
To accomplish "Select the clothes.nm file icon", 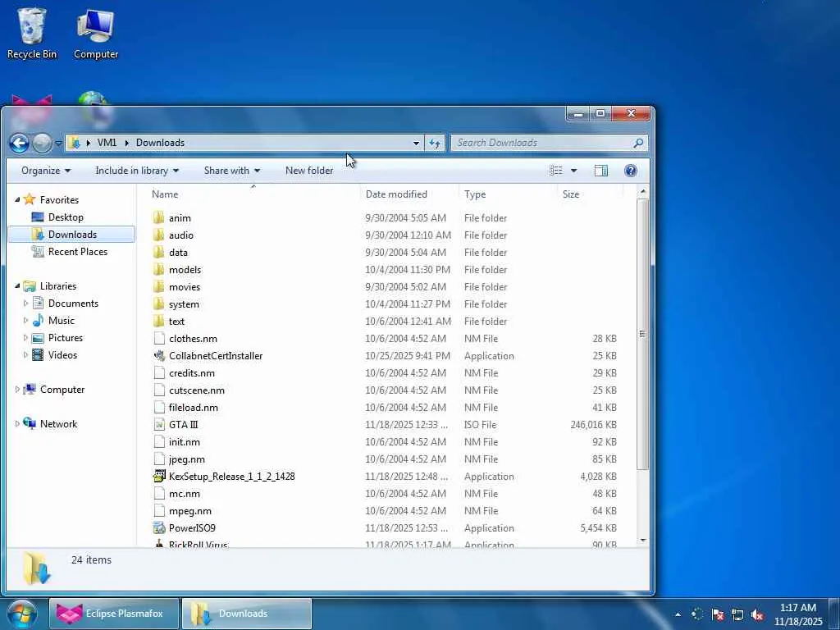I will click(159, 339).
